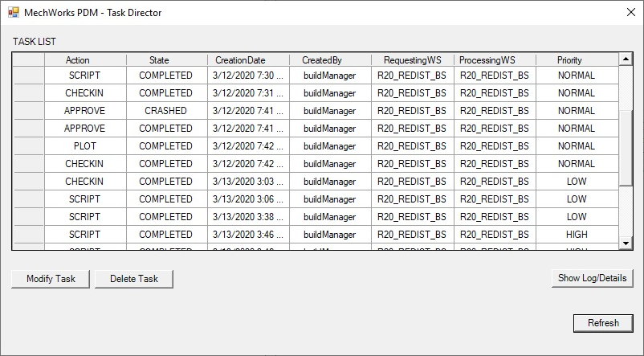Click the CreationDate column header
Image resolution: width=644 pixels, height=356 pixels.
pos(248,60)
